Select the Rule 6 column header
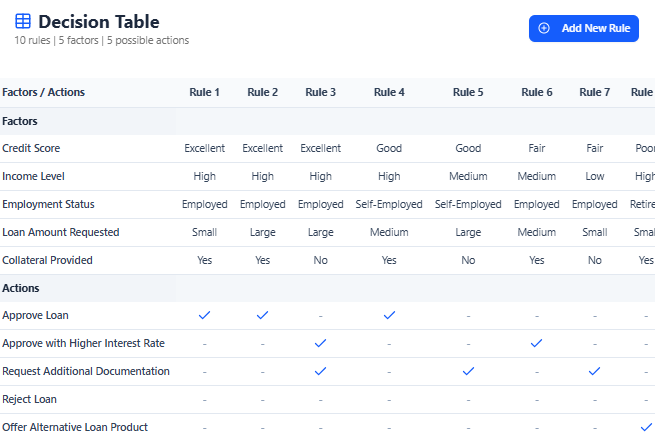 click(537, 92)
